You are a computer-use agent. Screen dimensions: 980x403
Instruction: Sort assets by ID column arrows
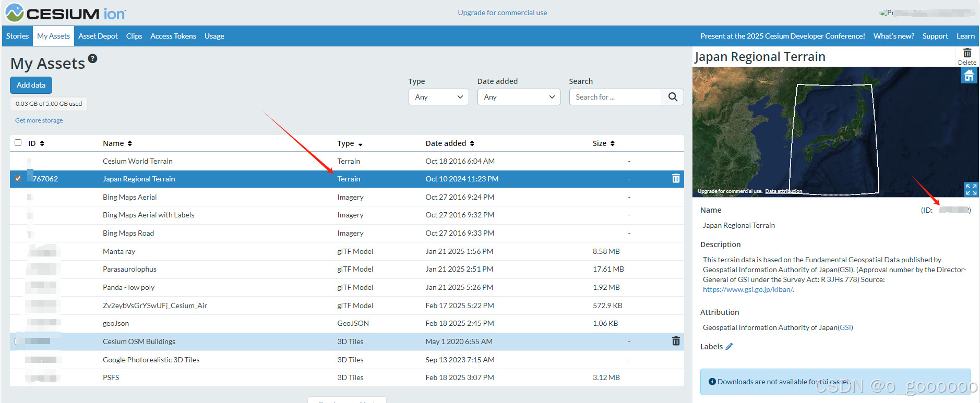pos(42,143)
